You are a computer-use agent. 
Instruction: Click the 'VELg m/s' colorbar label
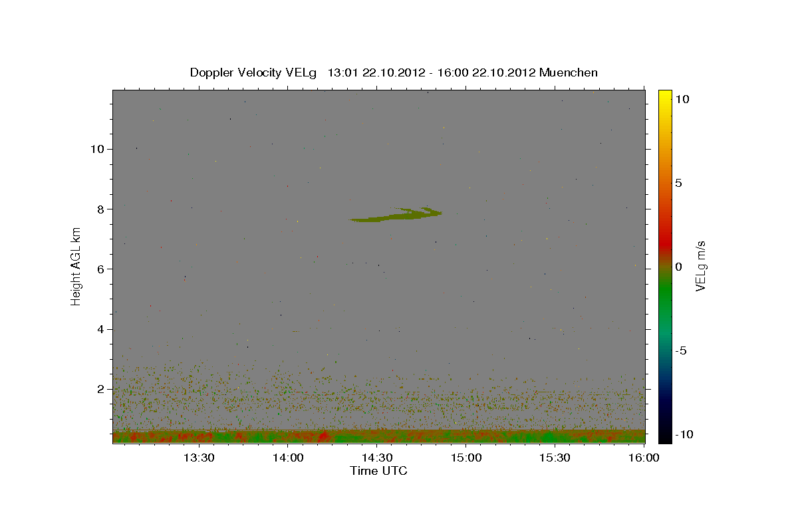[700, 266]
